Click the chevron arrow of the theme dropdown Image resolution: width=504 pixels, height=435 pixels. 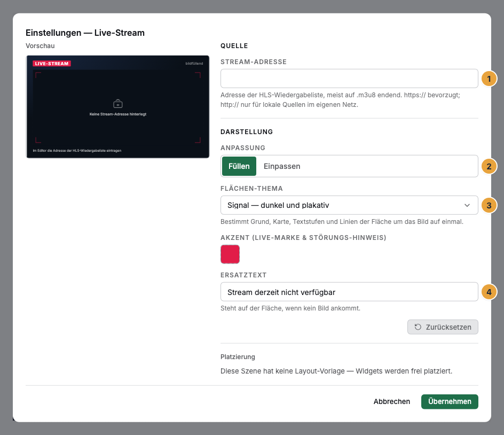click(x=467, y=205)
